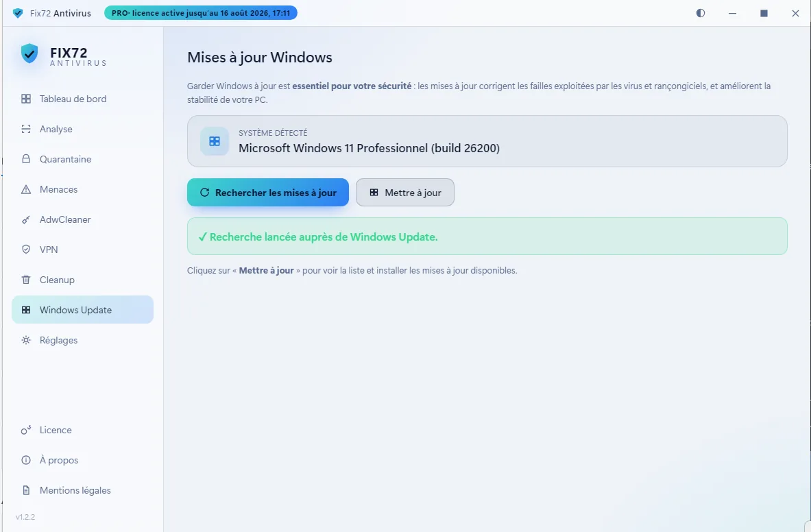
Task: Click the Fix72 Antivirus window title
Action: click(60, 14)
